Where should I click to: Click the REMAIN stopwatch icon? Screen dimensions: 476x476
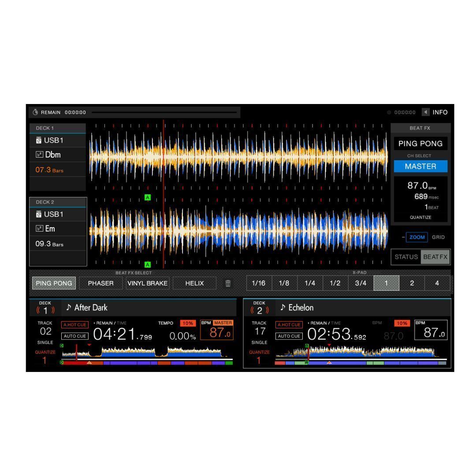pyautogui.click(x=36, y=112)
